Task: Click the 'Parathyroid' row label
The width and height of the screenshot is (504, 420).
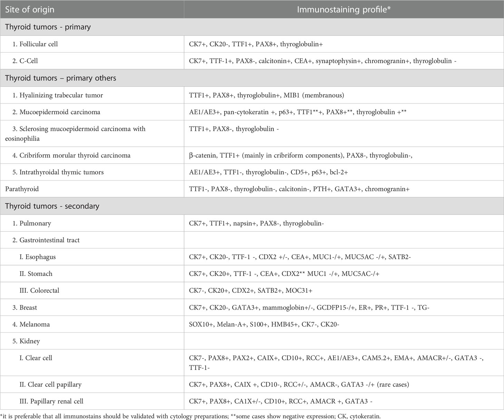Action: [22, 189]
